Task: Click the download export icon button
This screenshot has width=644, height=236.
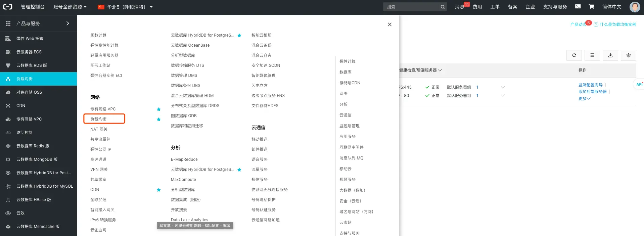Action: [x=610, y=55]
